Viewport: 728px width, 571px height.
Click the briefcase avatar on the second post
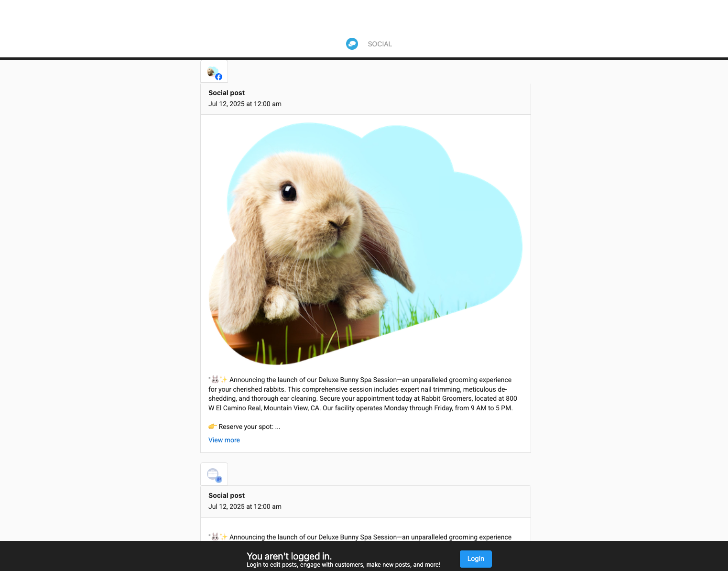tap(213, 473)
